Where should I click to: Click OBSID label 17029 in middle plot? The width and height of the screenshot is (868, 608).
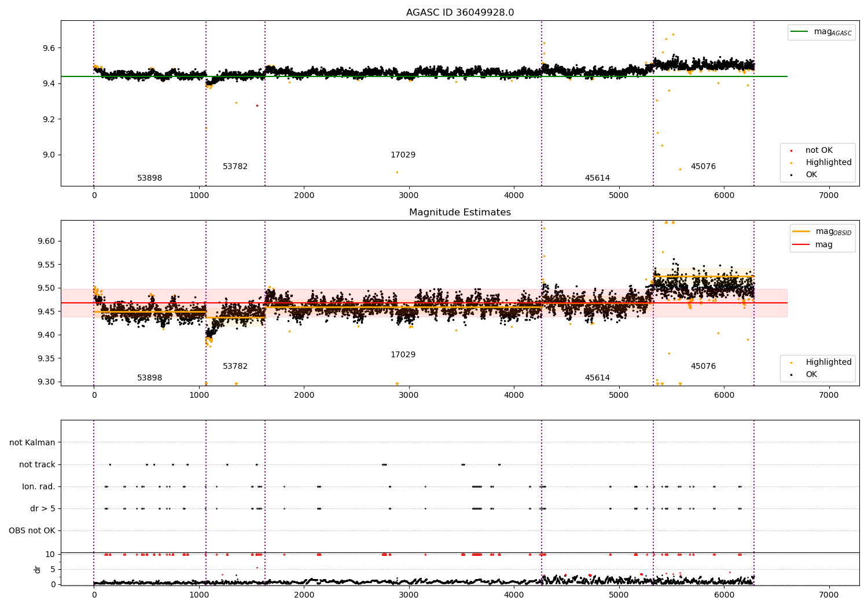(x=403, y=355)
